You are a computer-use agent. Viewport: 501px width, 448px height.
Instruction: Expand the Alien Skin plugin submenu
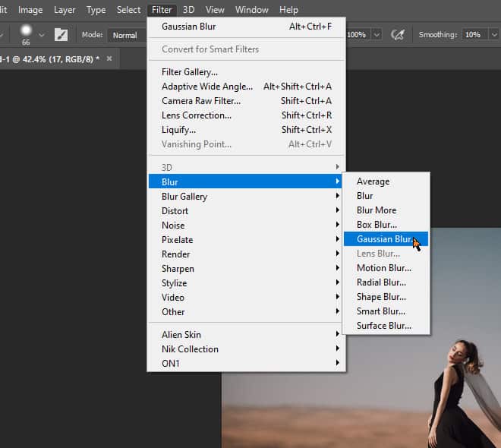tap(247, 335)
